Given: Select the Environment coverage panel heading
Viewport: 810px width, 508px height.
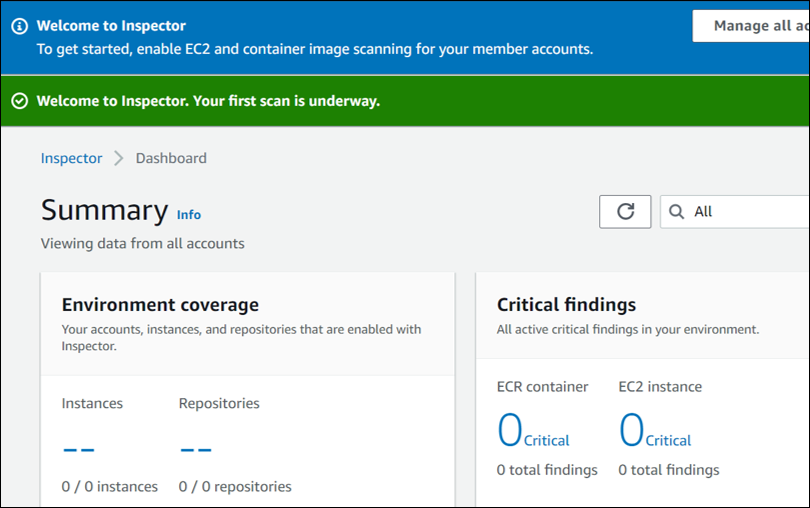Looking at the screenshot, I should coord(160,305).
